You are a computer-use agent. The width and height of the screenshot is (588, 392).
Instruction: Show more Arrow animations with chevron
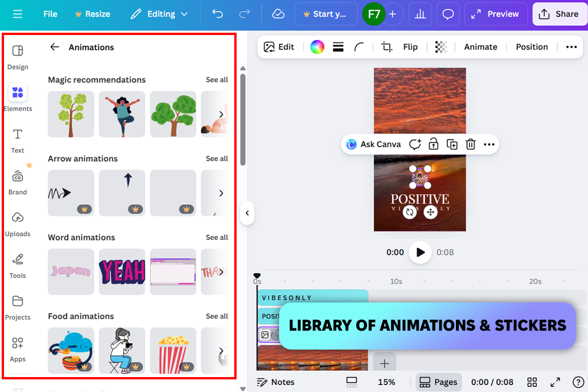pyautogui.click(x=221, y=193)
